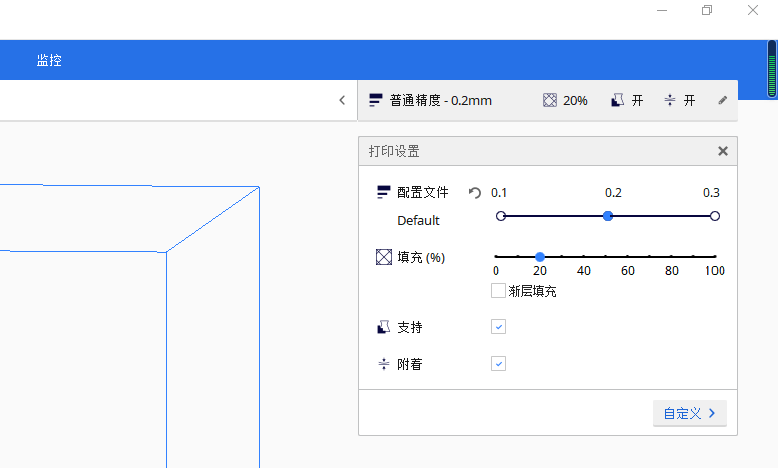Click the 填充 (%) hatched icon
The height and width of the screenshot is (468, 778).
pos(383,257)
